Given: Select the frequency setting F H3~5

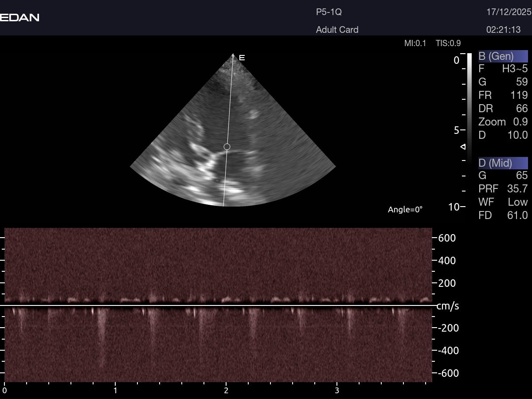Looking at the screenshot, I should coord(503,69).
